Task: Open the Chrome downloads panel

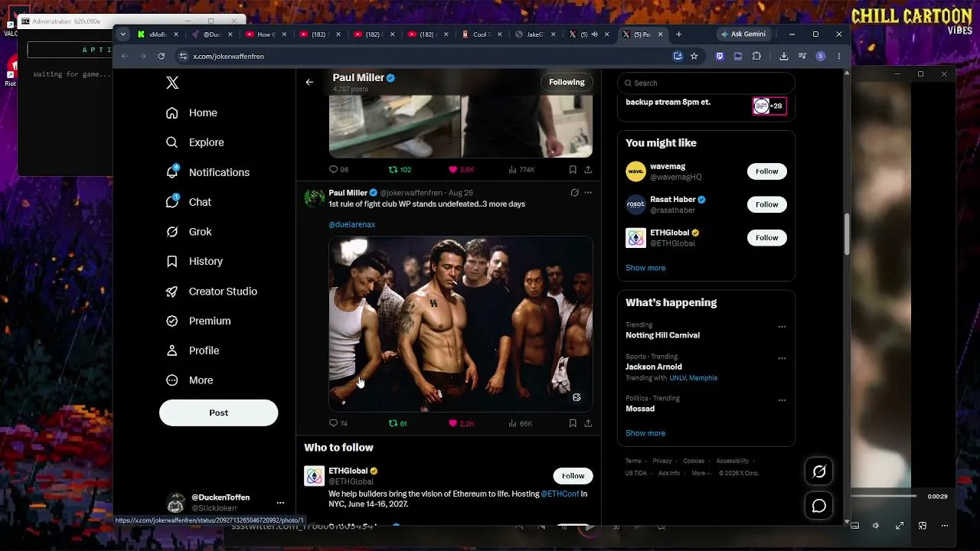Action: (783, 56)
